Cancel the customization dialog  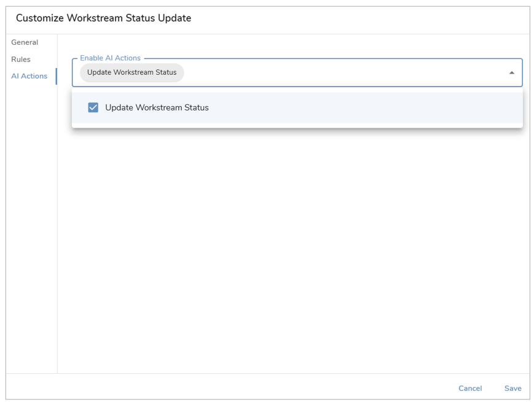pos(470,388)
